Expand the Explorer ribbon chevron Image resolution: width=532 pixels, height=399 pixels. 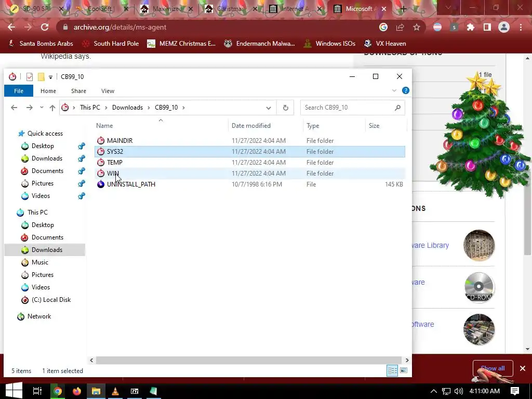pos(394,90)
